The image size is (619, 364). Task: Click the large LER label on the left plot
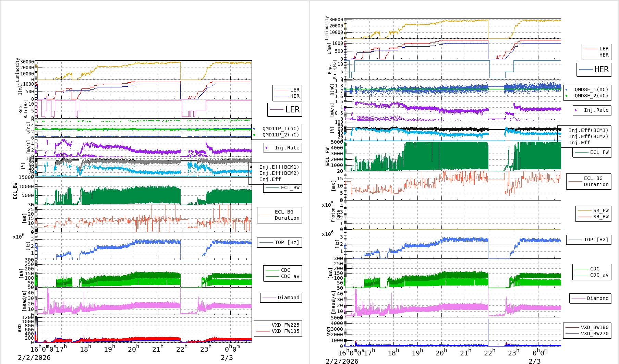pos(292,110)
